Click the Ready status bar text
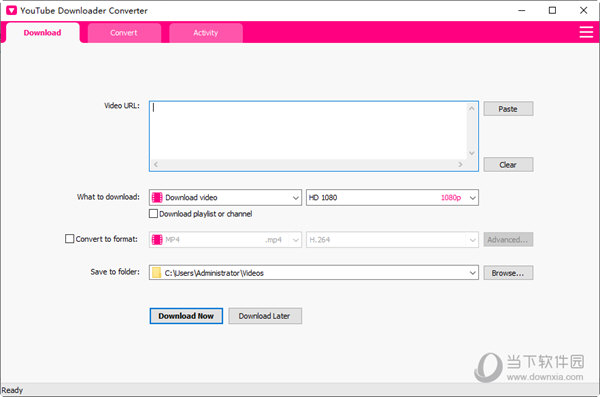The image size is (600, 397). [x=12, y=390]
